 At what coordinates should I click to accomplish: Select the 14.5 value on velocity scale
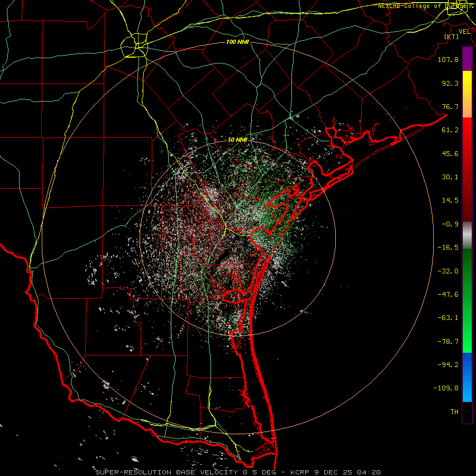[x=450, y=200]
